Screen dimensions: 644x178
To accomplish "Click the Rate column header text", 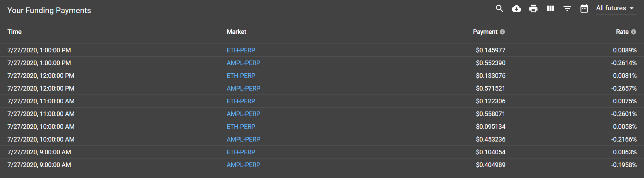I will click(622, 32).
